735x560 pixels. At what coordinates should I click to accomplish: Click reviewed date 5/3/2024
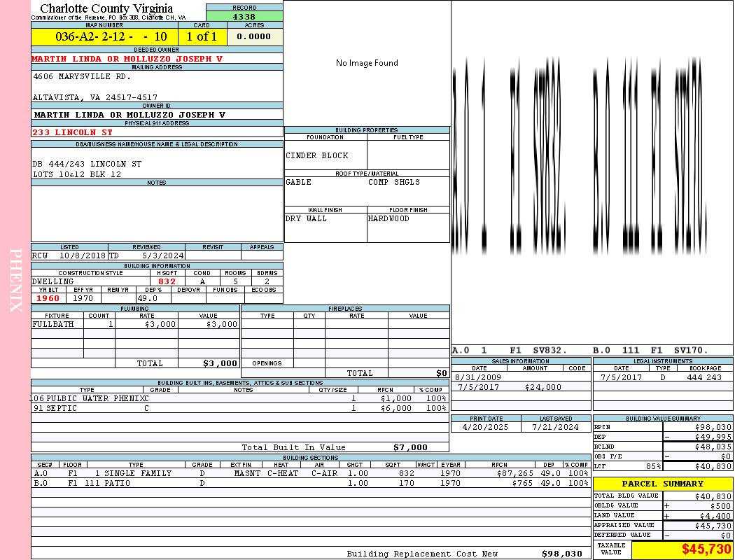163,255
